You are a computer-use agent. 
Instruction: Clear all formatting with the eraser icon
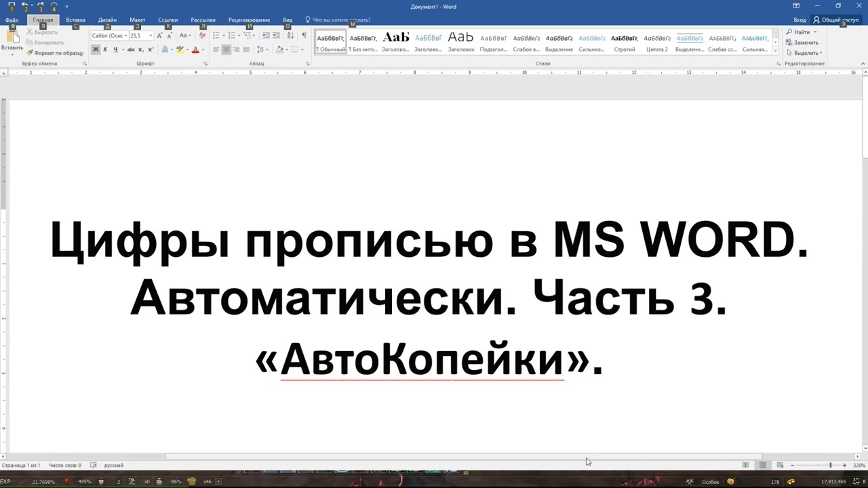point(202,35)
